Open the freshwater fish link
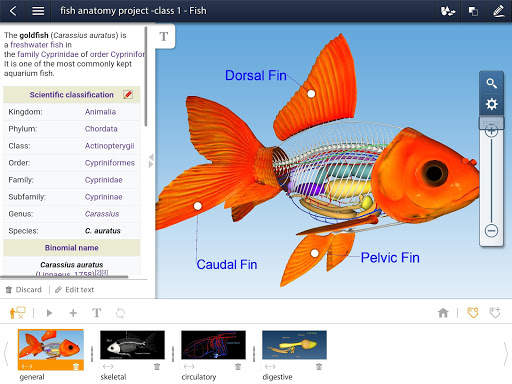Image resolution: width=512 pixels, height=384 pixels. click(37, 45)
